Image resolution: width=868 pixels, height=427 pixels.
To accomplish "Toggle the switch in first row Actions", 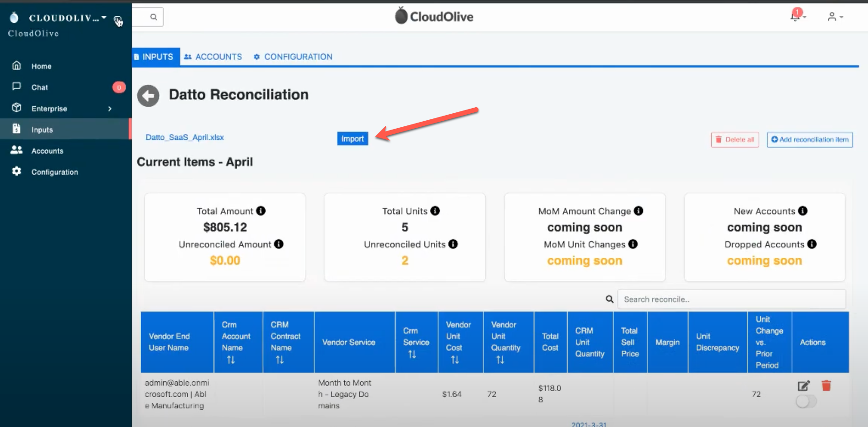I will 806,401.
